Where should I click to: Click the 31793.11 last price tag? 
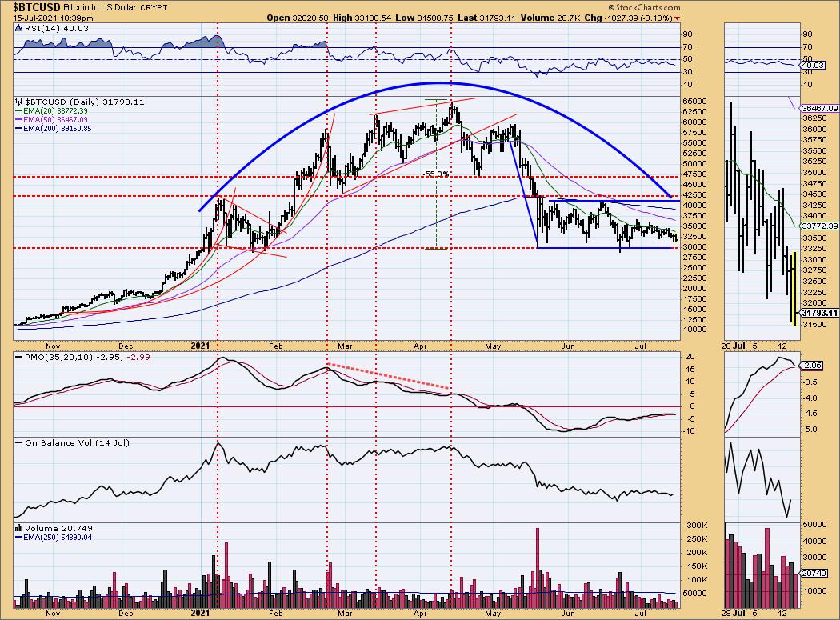click(x=820, y=313)
